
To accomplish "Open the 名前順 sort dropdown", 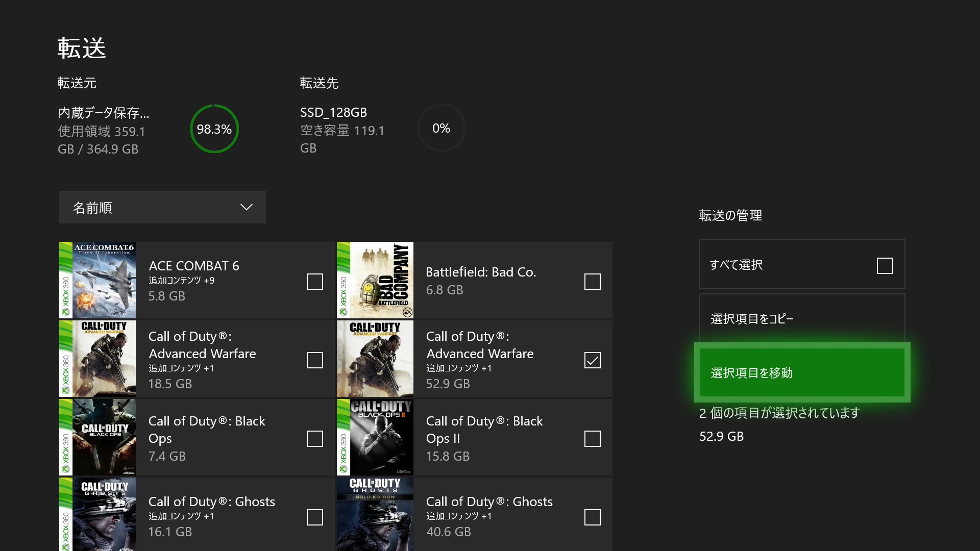I will (162, 207).
